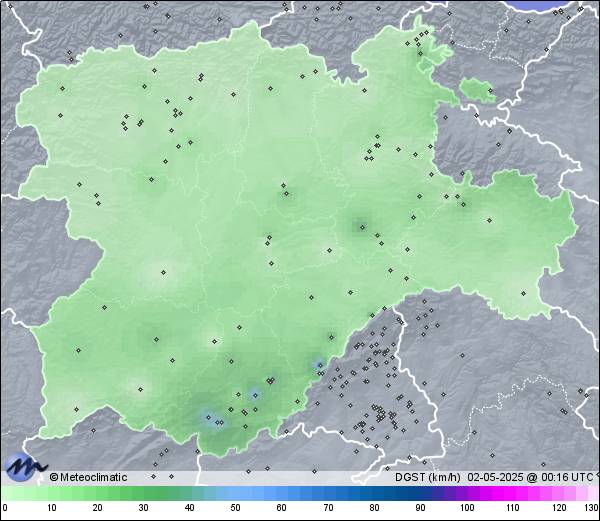Click the 00:16 UTC time stamp
Screen dimensions: 600x521
(565, 477)
